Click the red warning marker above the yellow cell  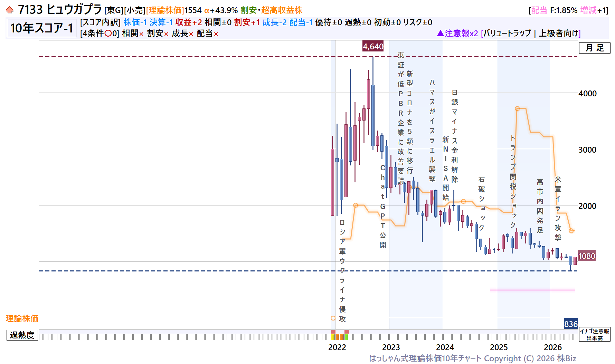333,332
